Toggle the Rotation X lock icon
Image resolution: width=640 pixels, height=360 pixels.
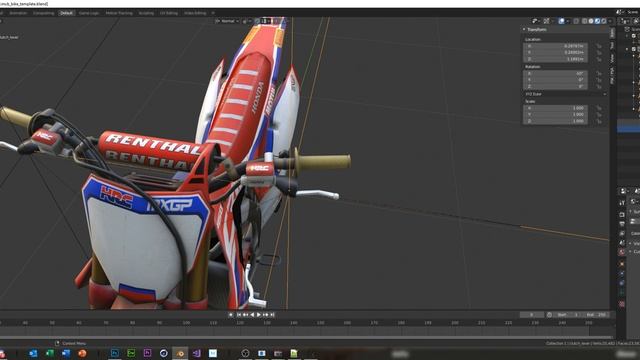(x=599, y=73)
